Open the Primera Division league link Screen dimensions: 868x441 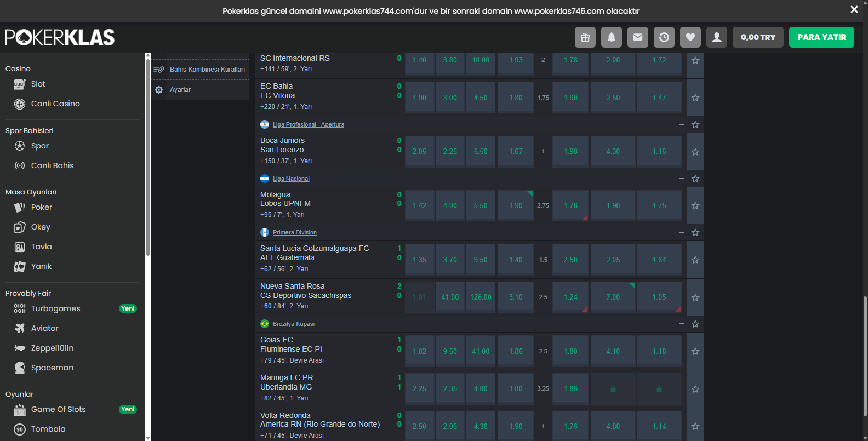tap(294, 232)
